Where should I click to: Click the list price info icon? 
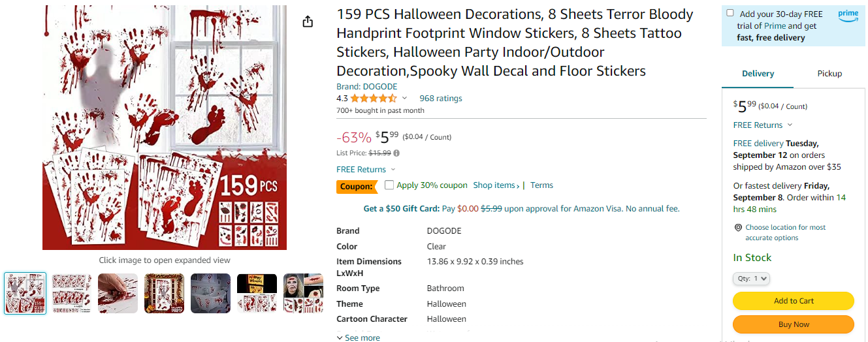[x=396, y=153]
